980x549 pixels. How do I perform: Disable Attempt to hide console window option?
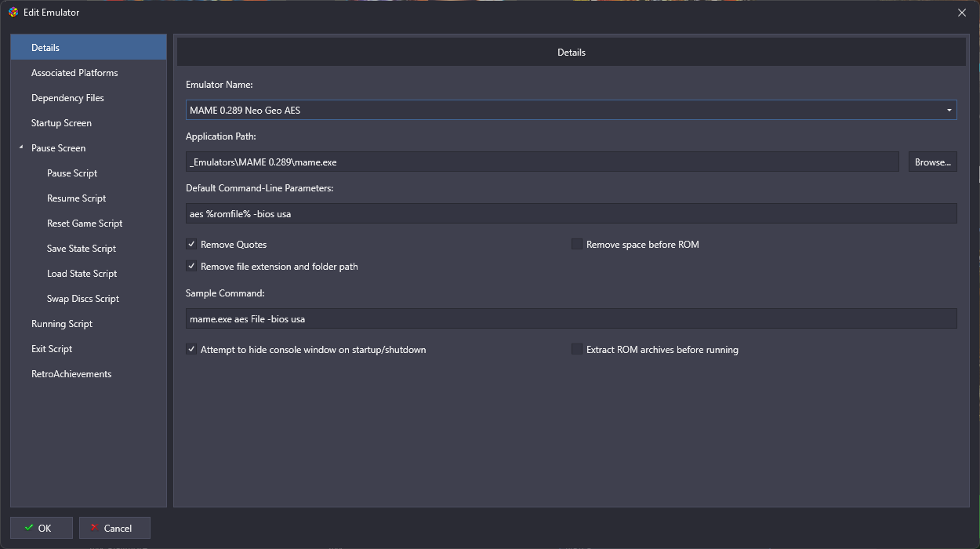click(191, 350)
